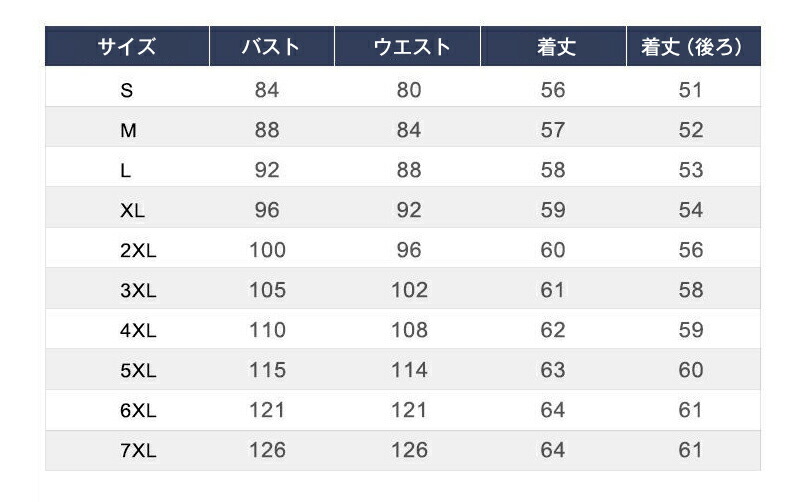Select the XL size row label
The image size is (800, 502).
click(133, 210)
